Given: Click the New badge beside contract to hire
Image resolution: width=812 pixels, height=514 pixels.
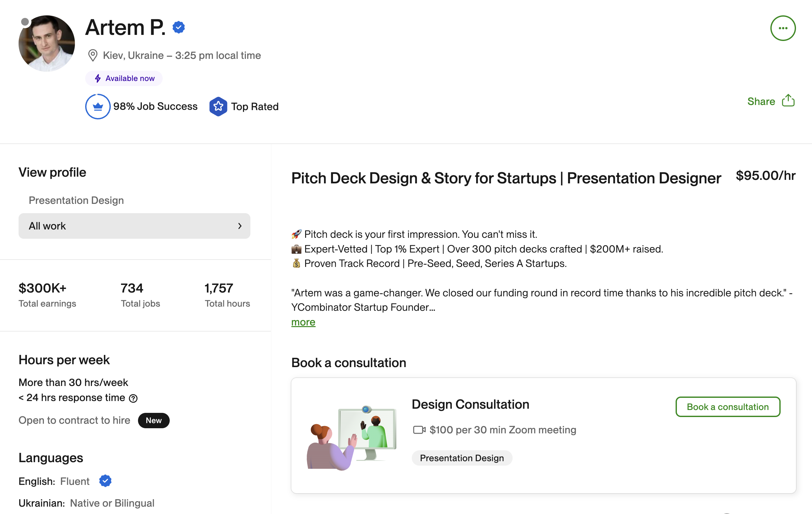Looking at the screenshot, I should 153,420.
